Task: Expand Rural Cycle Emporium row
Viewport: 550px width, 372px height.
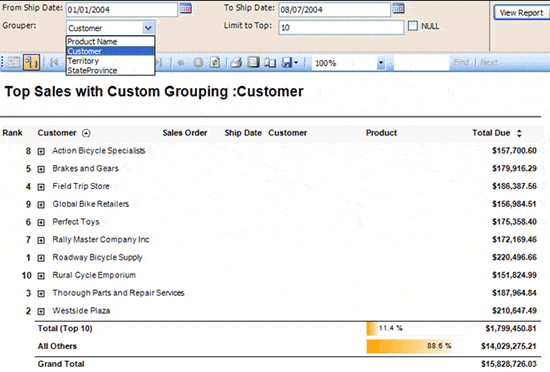Action: (x=41, y=276)
